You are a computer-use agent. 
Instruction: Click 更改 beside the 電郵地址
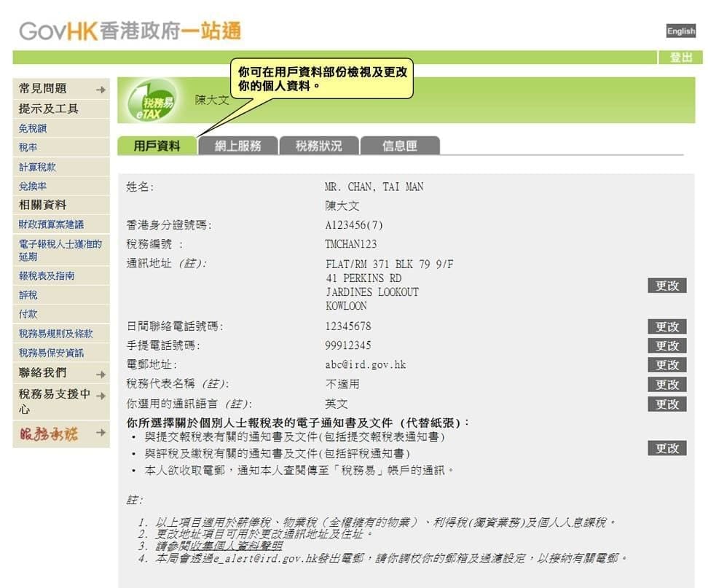pyautogui.click(x=666, y=365)
